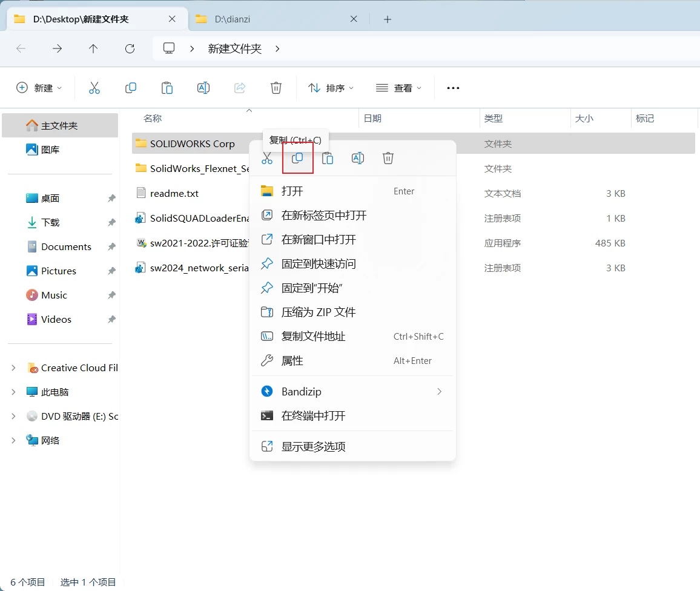This screenshot has height=591, width=700.
Task: Navigate up one folder level
Action: [x=93, y=49]
